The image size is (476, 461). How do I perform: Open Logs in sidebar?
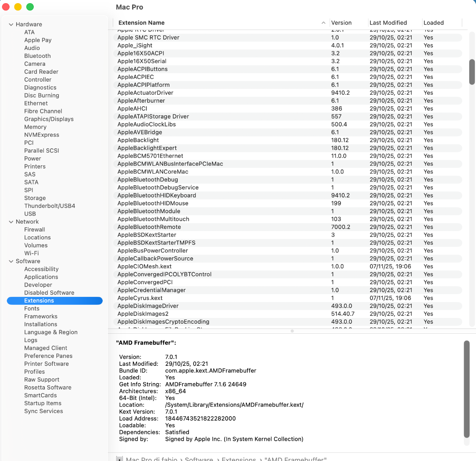pyautogui.click(x=31, y=340)
